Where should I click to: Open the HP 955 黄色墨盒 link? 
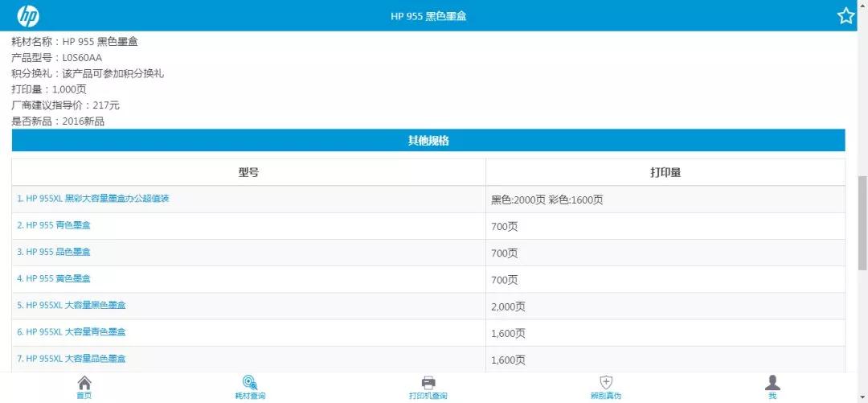point(54,278)
